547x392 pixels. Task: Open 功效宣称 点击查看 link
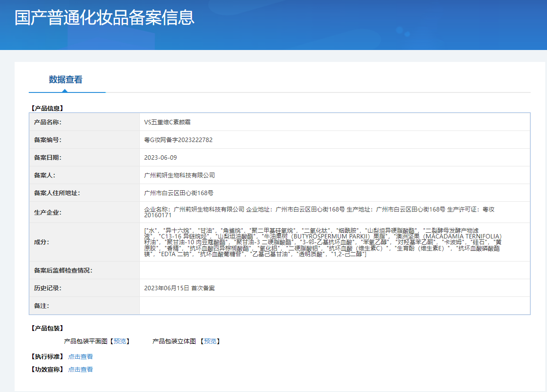click(80, 369)
